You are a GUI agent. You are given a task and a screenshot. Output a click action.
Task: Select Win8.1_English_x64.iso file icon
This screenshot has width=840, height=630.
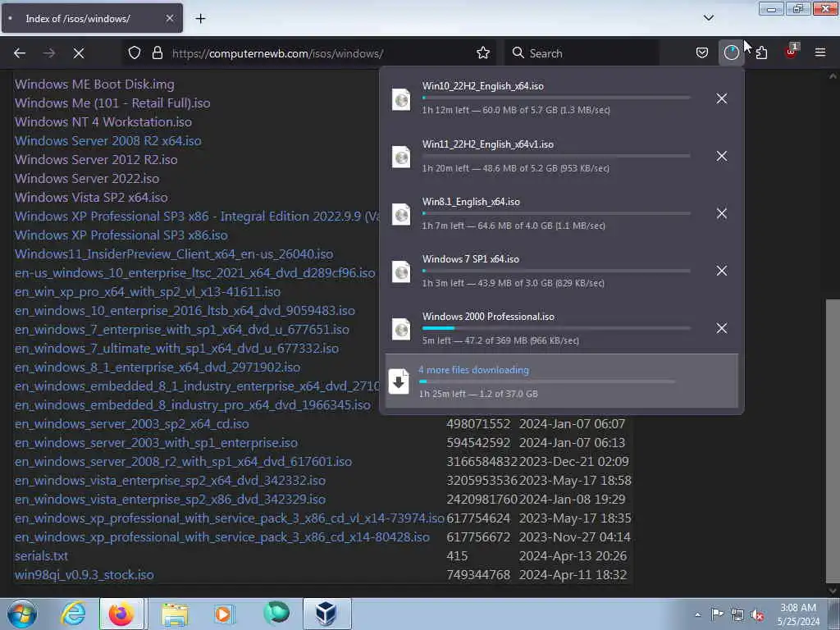[401, 214]
